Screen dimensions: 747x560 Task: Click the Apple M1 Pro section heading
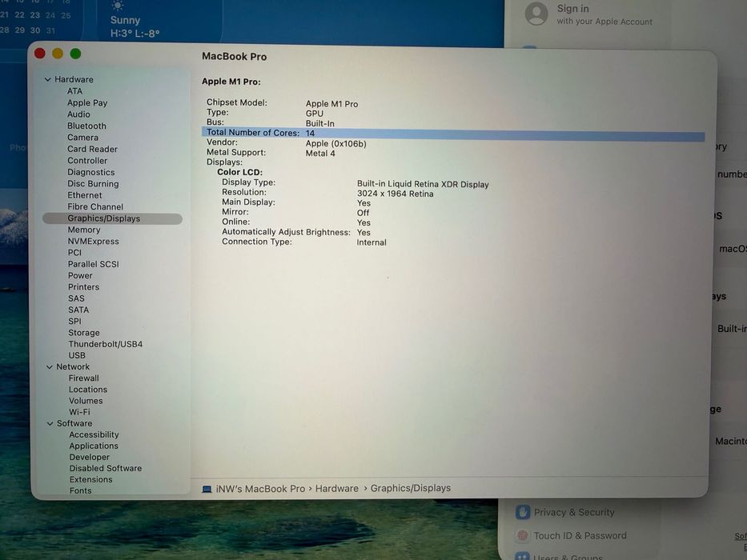(x=231, y=82)
